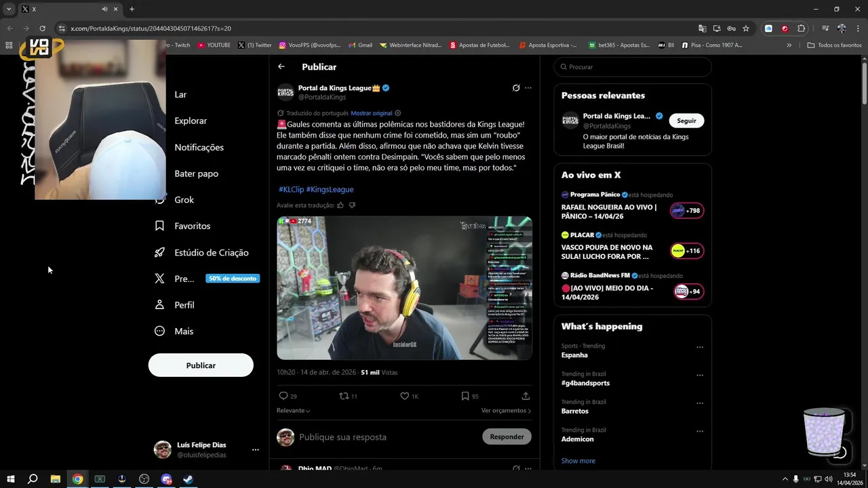Open Chrome extensions puzzle icon
The width and height of the screenshot is (868, 488).
(x=801, y=28)
